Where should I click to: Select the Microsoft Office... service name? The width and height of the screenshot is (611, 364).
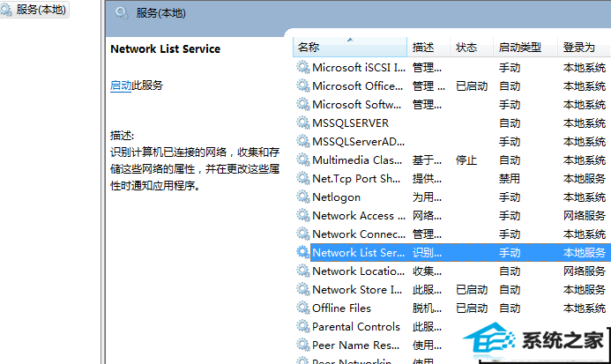pos(357,86)
